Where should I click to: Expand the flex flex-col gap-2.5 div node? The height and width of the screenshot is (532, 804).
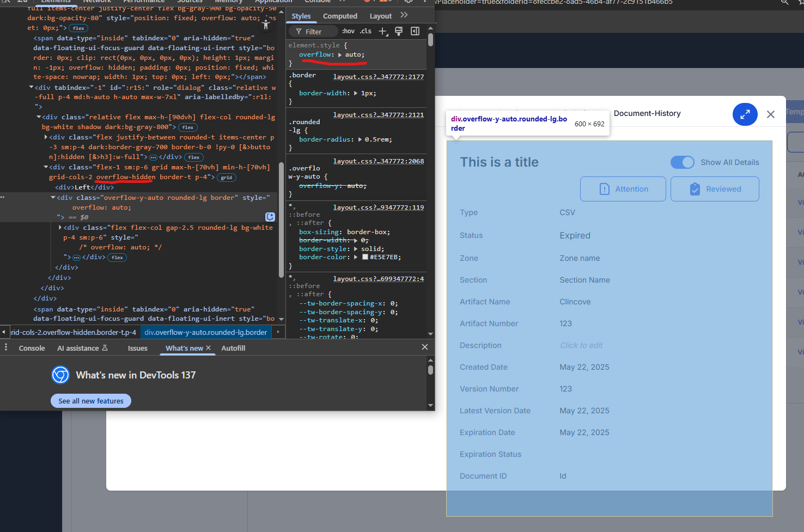(x=60, y=228)
